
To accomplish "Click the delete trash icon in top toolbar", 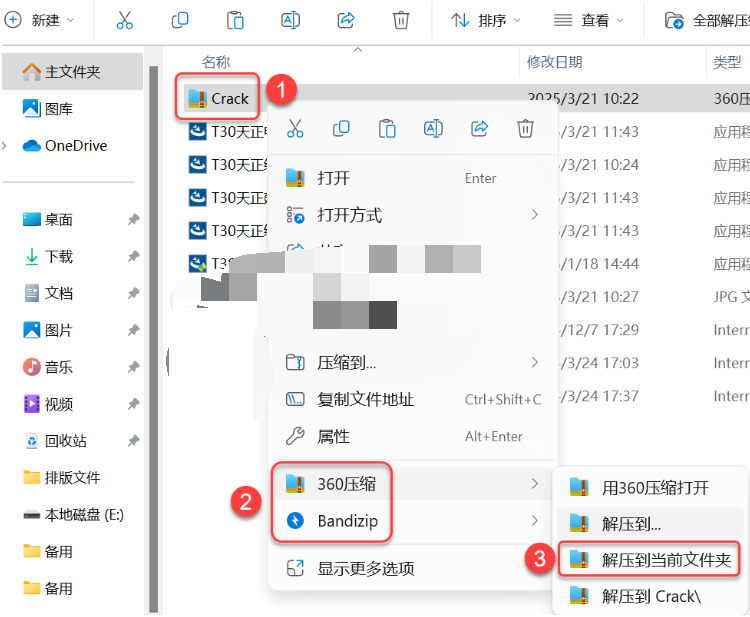I will [401, 21].
